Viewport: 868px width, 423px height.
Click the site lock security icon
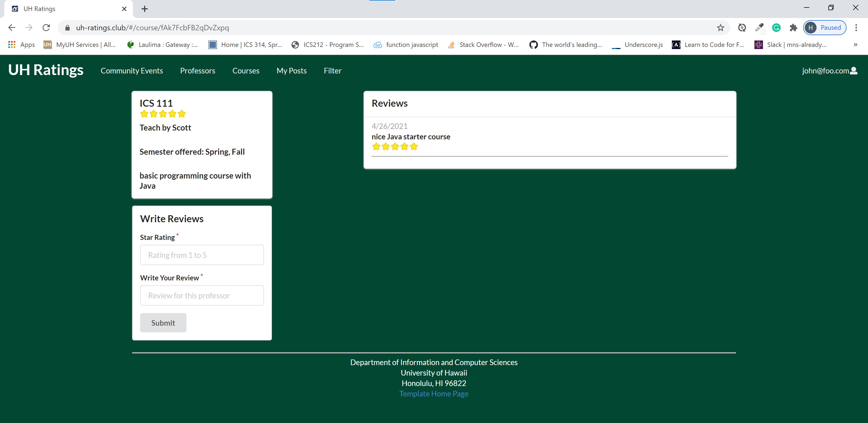pos(68,28)
